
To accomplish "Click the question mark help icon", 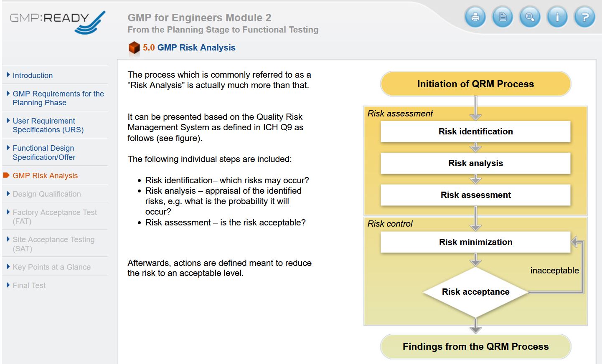I will point(585,18).
